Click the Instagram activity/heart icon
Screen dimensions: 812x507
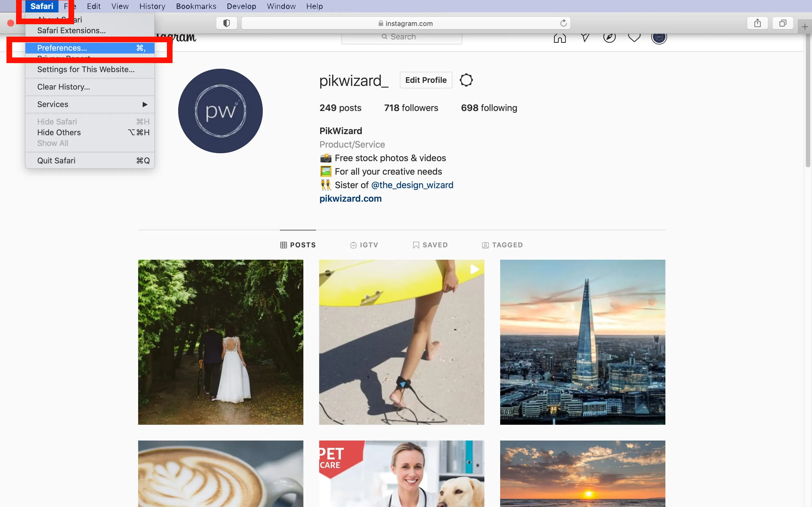[634, 36]
